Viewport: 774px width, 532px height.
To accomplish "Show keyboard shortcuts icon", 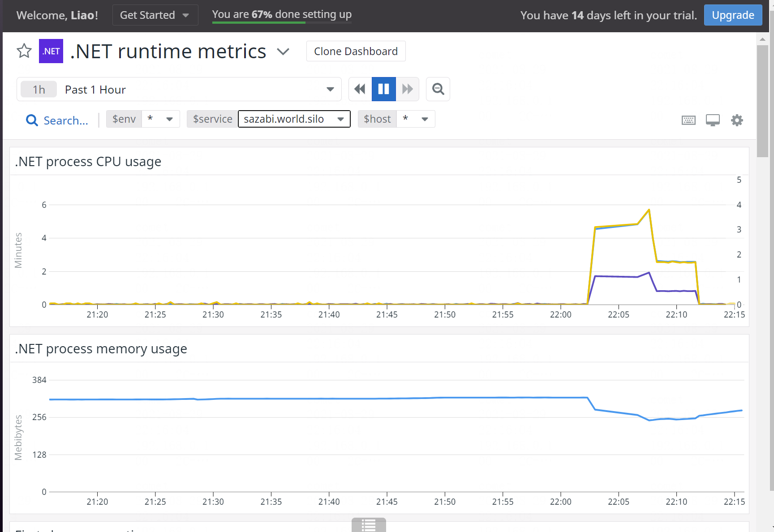I will (x=688, y=120).
